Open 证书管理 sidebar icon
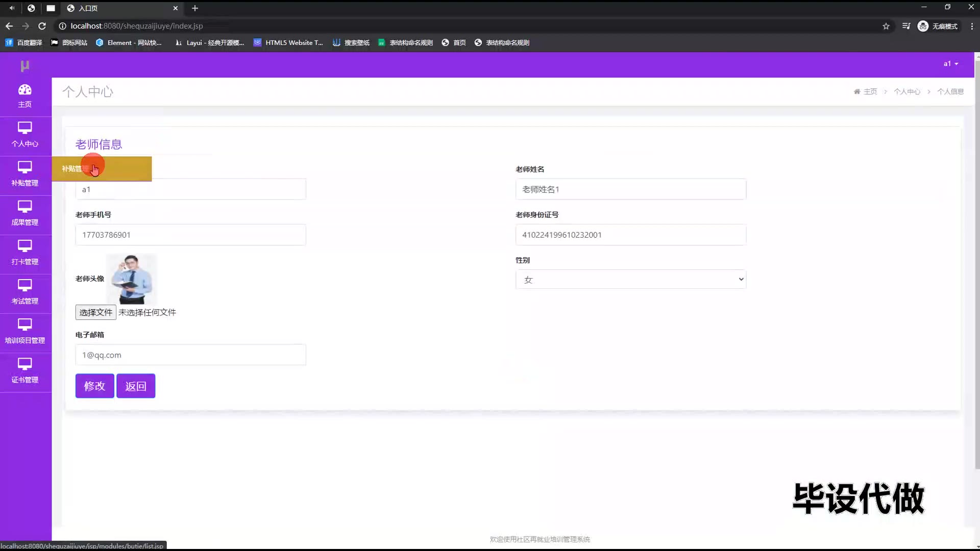 tap(24, 364)
